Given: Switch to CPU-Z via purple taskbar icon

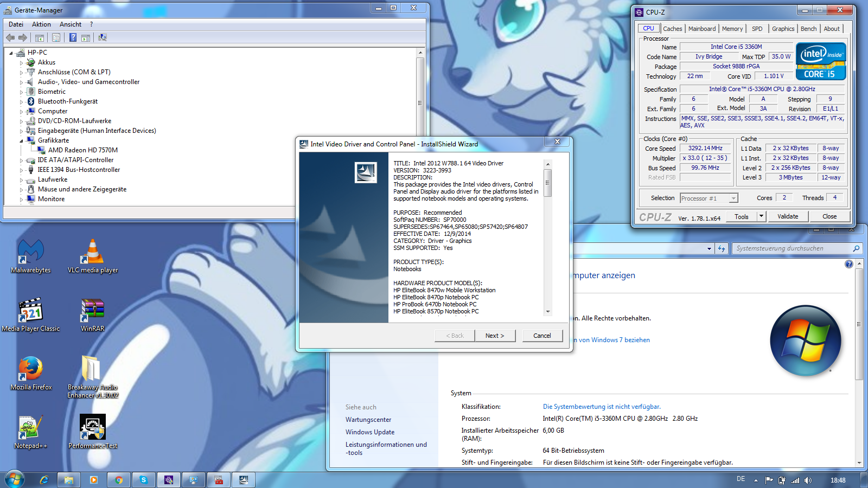Looking at the screenshot, I should pyautogui.click(x=169, y=480).
